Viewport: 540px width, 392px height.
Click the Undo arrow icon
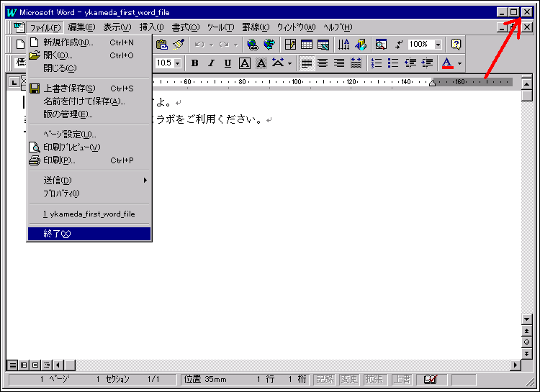[199, 45]
